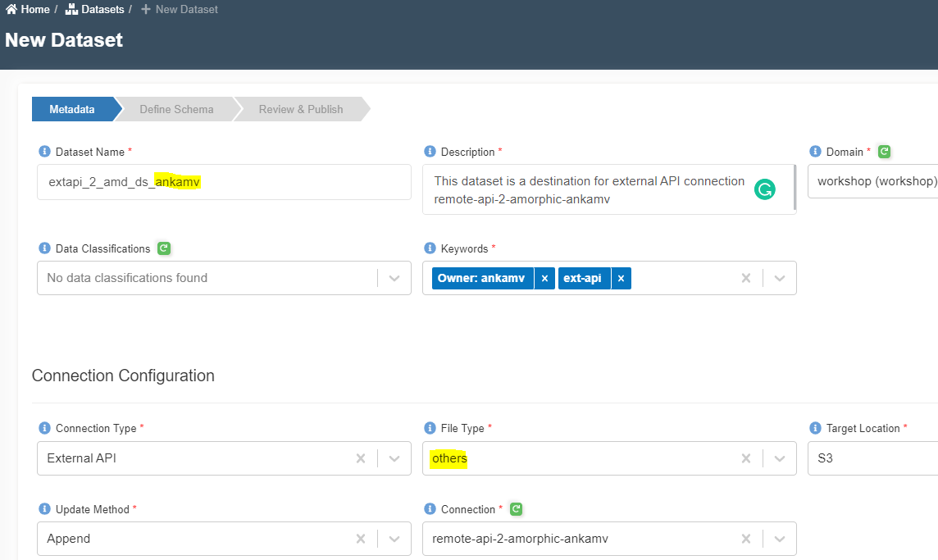Show info for Dataset Name
This screenshot has height=560, width=938.
coord(44,152)
